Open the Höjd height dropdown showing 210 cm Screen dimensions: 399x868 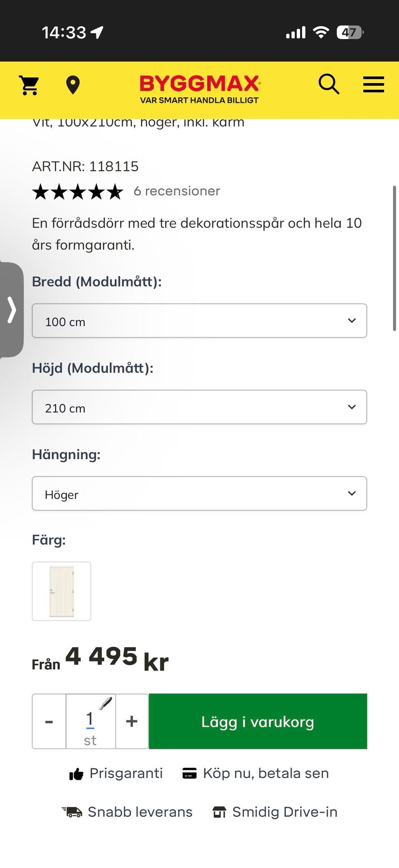pos(199,407)
